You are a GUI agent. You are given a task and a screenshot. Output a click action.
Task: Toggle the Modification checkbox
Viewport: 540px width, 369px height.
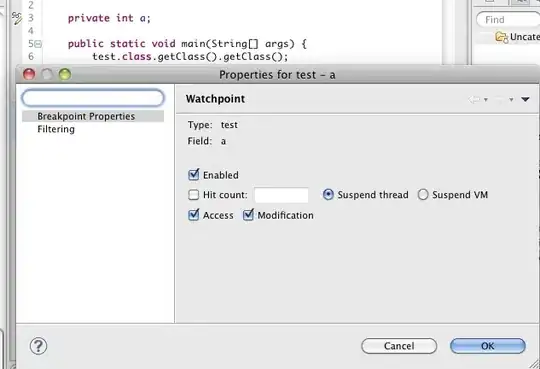248,215
